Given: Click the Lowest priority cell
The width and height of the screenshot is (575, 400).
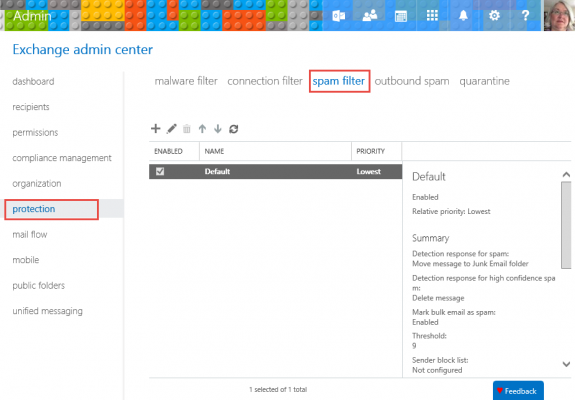Looking at the screenshot, I should 369,171.
